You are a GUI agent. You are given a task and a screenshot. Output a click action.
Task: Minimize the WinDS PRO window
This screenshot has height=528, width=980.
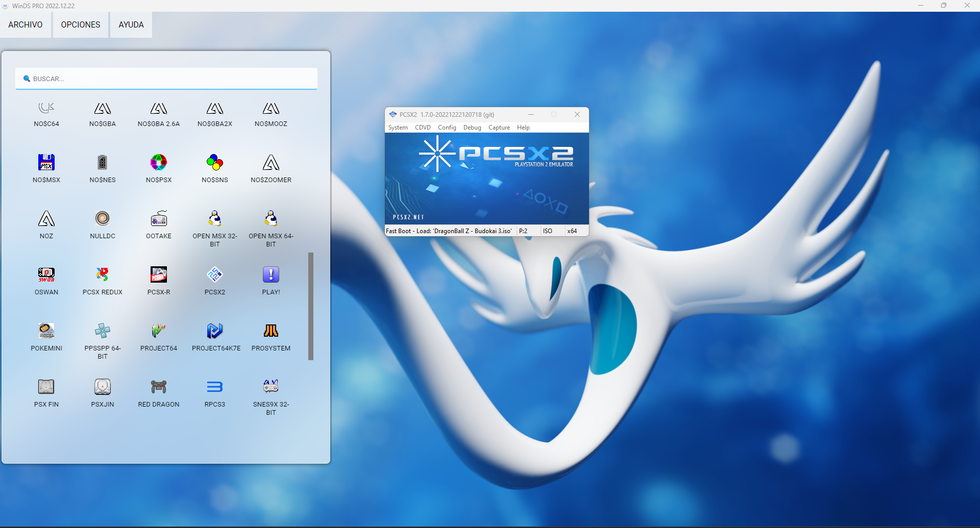(x=921, y=6)
